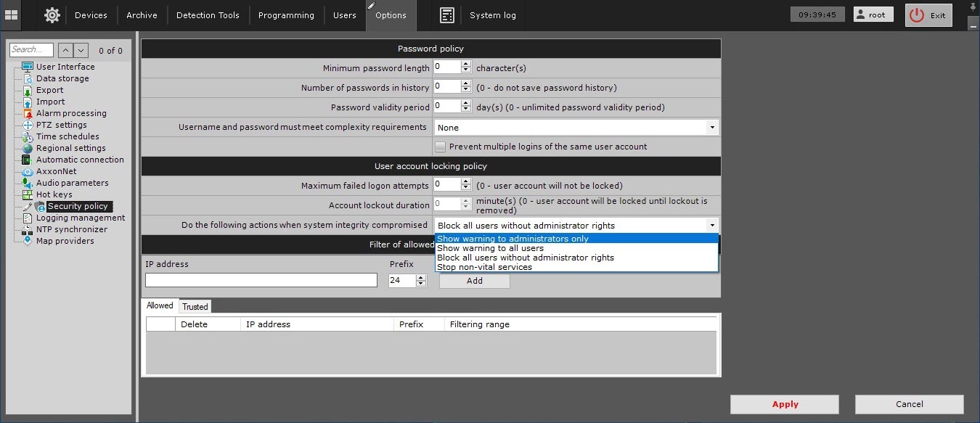Enable Prevent multiple logins checkbox
Screen dimensions: 980x423
[440, 147]
